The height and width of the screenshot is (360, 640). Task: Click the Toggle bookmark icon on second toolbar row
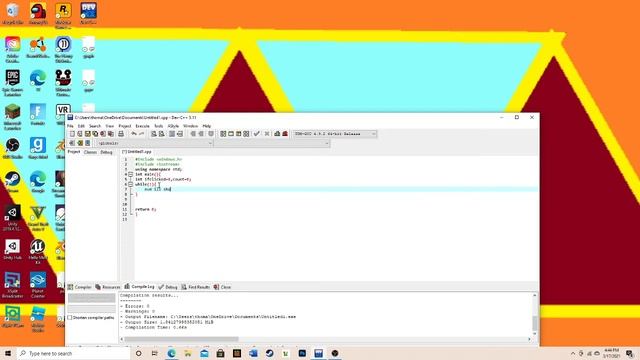tap(80, 143)
